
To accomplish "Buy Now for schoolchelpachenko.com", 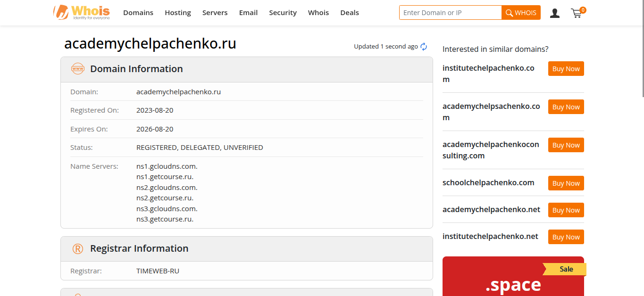I will click(x=566, y=183).
